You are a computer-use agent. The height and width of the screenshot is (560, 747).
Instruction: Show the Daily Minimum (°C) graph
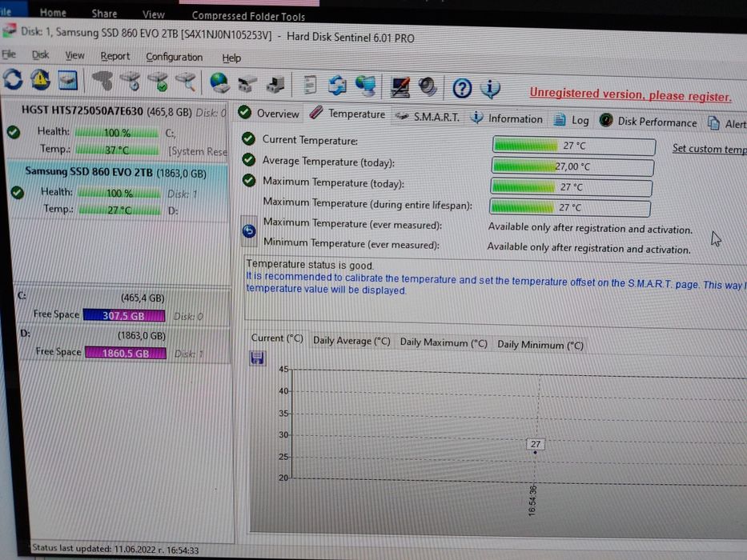(540, 344)
